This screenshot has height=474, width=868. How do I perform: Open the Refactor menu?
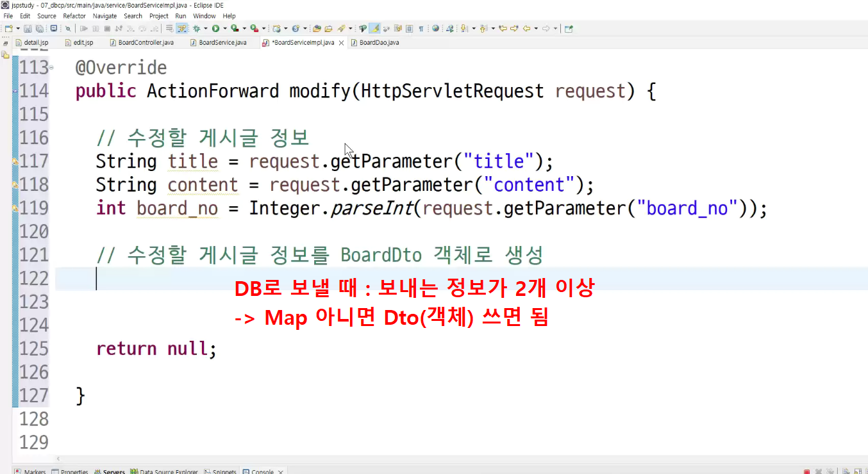74,15
